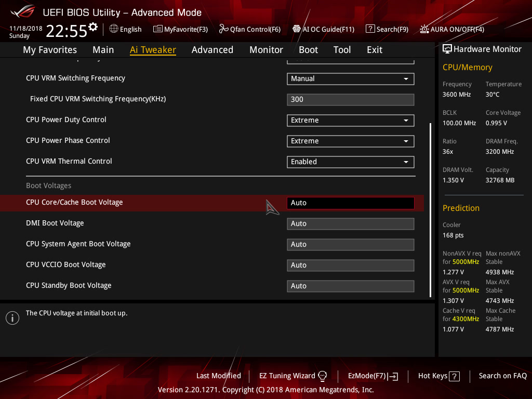Click the Boot Voltages section heading
Viewport: 532px width, 399px height.
tap(48, 185)
